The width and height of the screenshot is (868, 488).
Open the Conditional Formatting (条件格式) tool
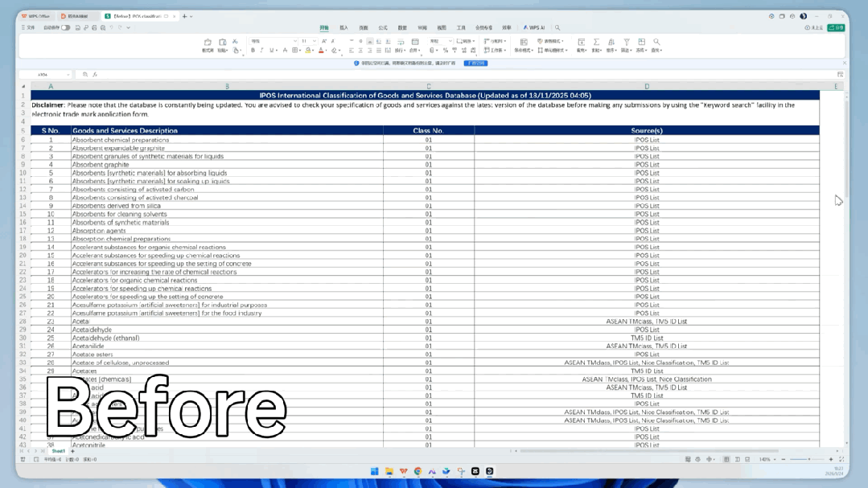click(x=522, y=42)
